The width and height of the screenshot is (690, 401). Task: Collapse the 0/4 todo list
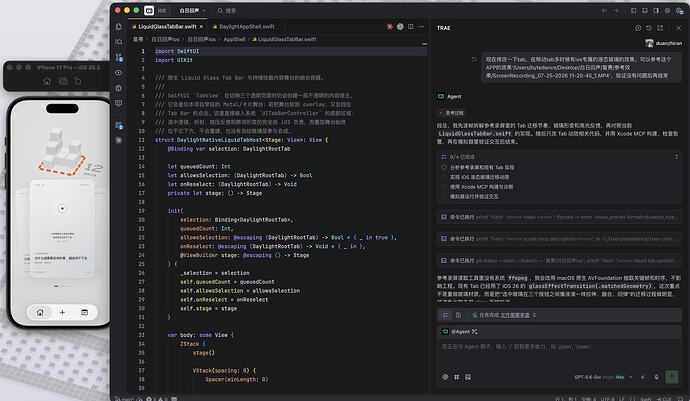676,157
